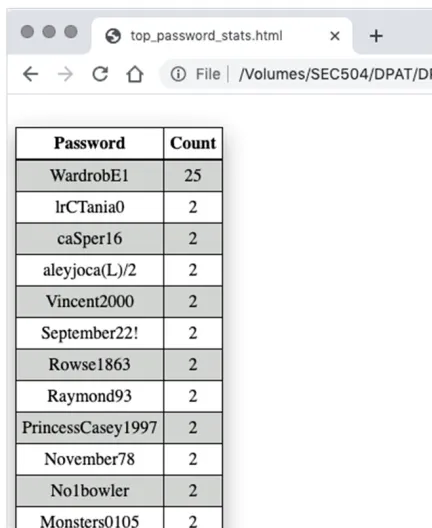Select the caSper16 table cell
432x528 pixels.
click(90, 239)
